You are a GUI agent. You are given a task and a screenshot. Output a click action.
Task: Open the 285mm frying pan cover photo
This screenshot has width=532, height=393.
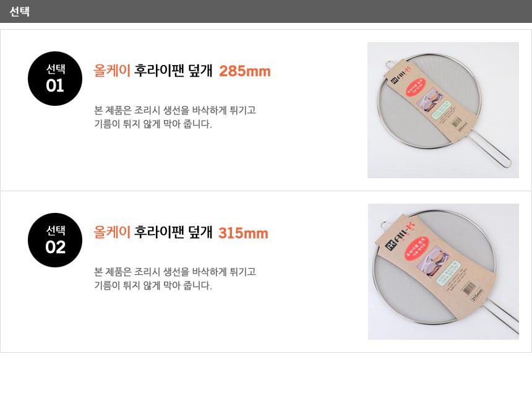443,110
